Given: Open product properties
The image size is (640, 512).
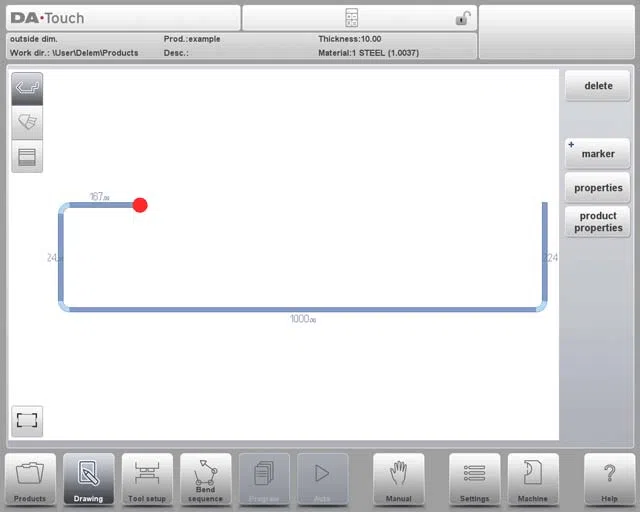Looking at the screenshot, I should pos(598,222).
